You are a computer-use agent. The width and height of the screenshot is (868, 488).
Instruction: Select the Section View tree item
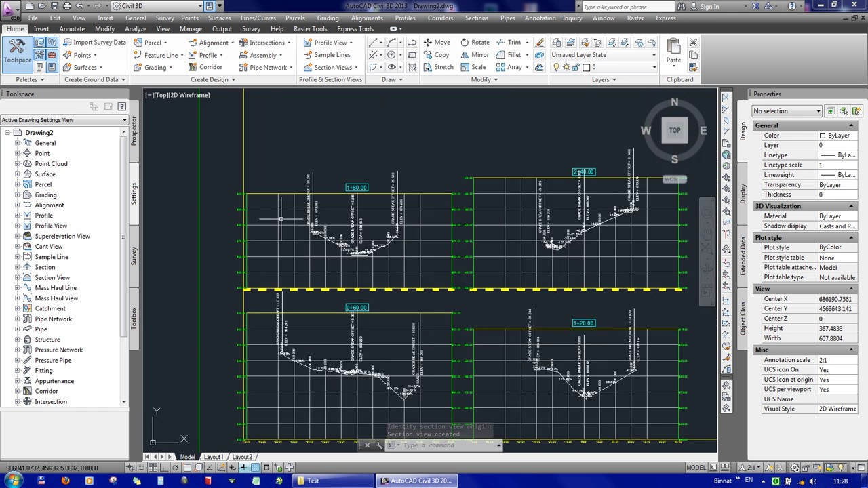pos(52,278)
